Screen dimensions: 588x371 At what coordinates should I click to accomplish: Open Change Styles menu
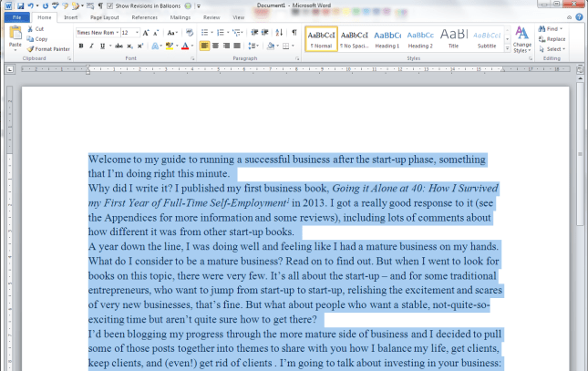[522, 39]
